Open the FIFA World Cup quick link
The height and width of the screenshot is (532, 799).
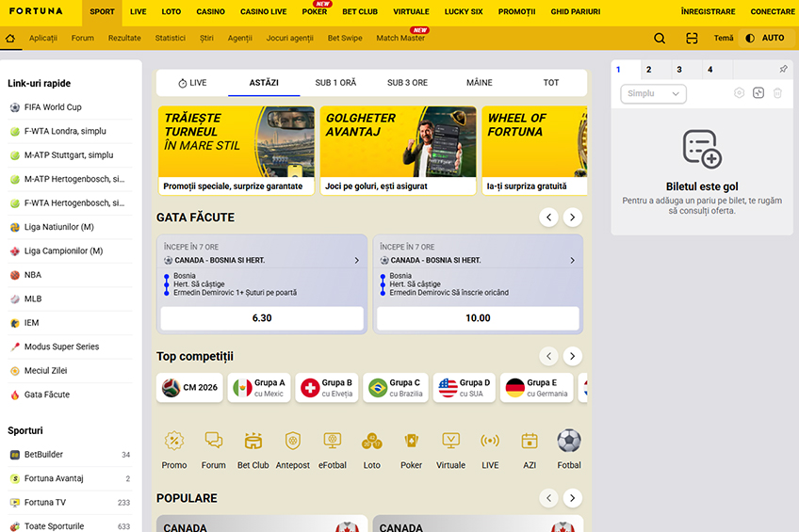(x=71, y=107)
